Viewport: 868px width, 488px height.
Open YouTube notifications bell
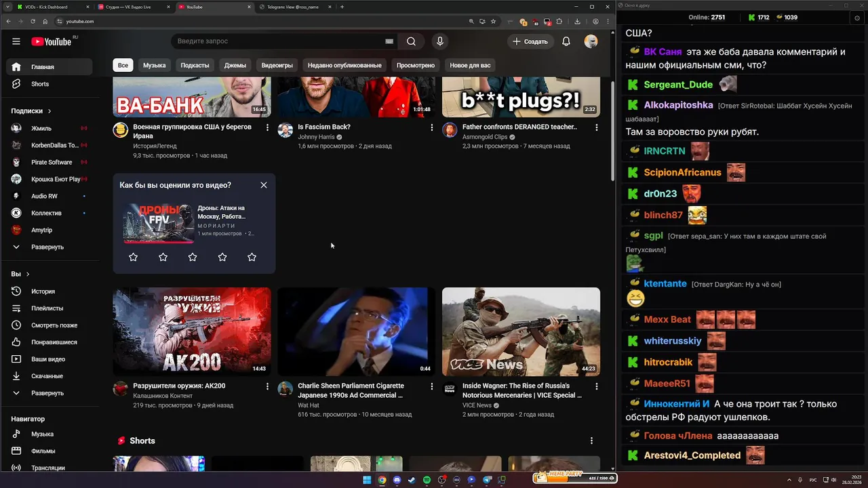(x=566, y=41)
